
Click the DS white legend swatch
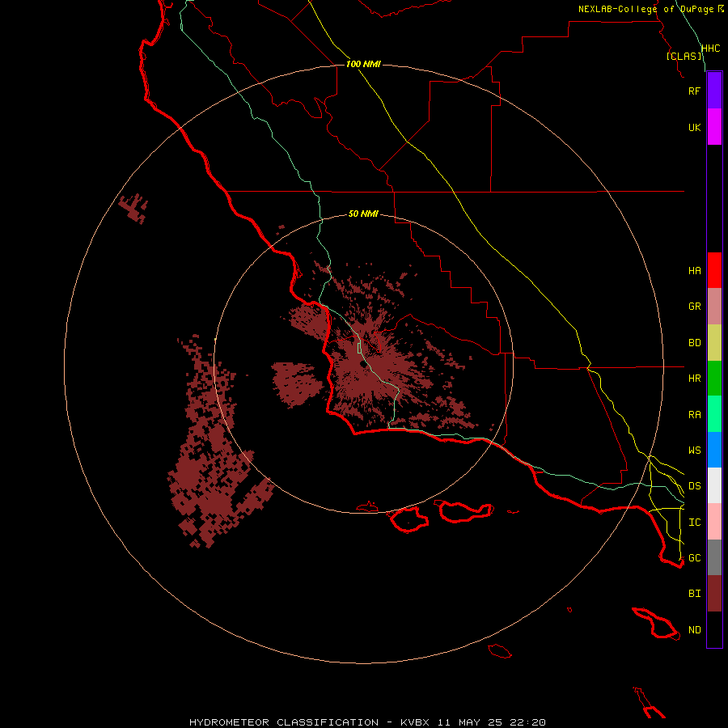tap(714, 485)
